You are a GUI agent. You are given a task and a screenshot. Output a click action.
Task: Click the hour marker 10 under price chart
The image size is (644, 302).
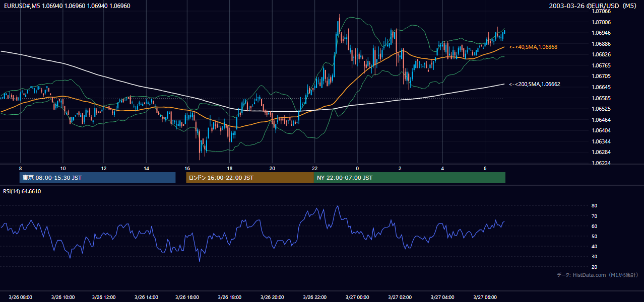[62, 168]
